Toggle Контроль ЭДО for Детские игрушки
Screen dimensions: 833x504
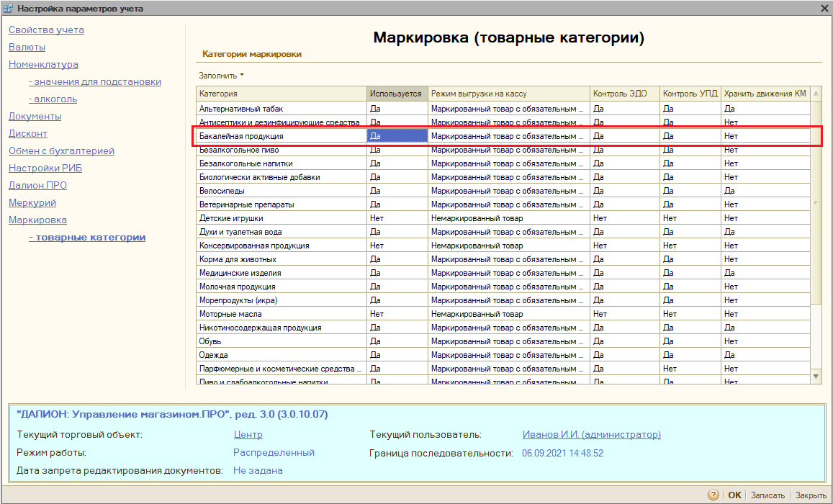625,218
